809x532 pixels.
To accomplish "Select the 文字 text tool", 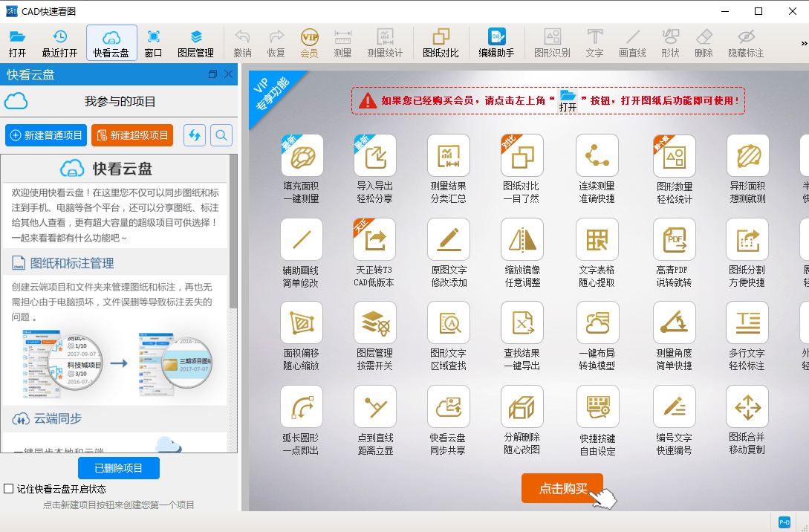I will point(594,43).
